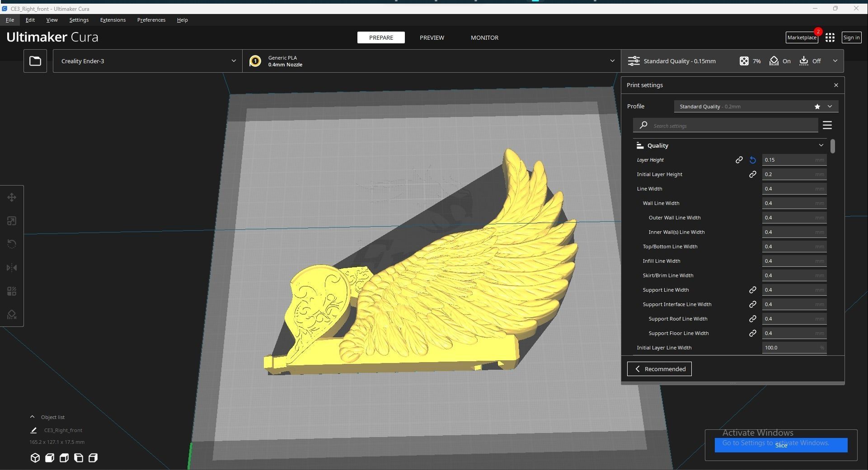The image size is (868, 470).
Task: Open the View menu
Action: 52,20
